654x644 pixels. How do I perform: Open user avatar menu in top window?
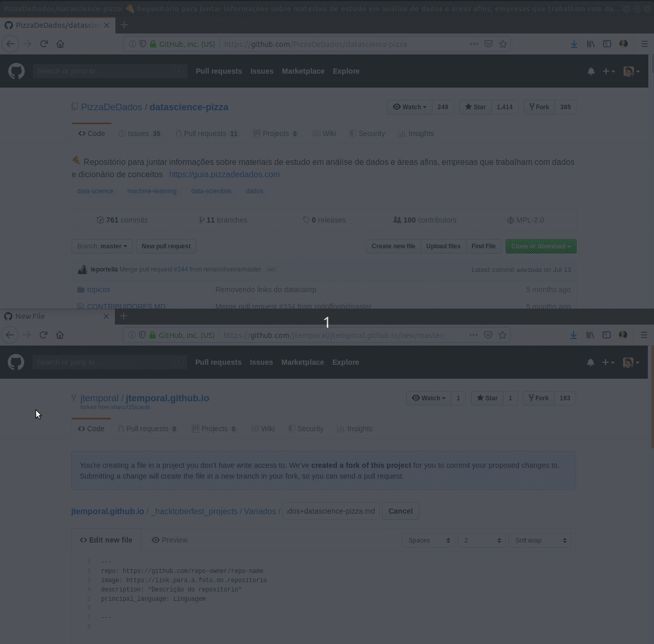tap(631, 71)
